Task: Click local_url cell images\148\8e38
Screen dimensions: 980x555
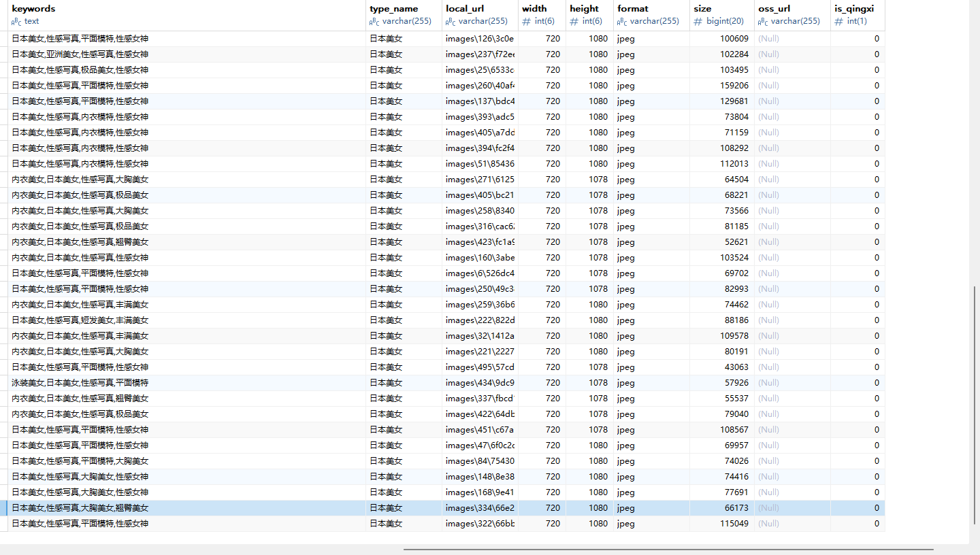Action: (x=480, y=477)
